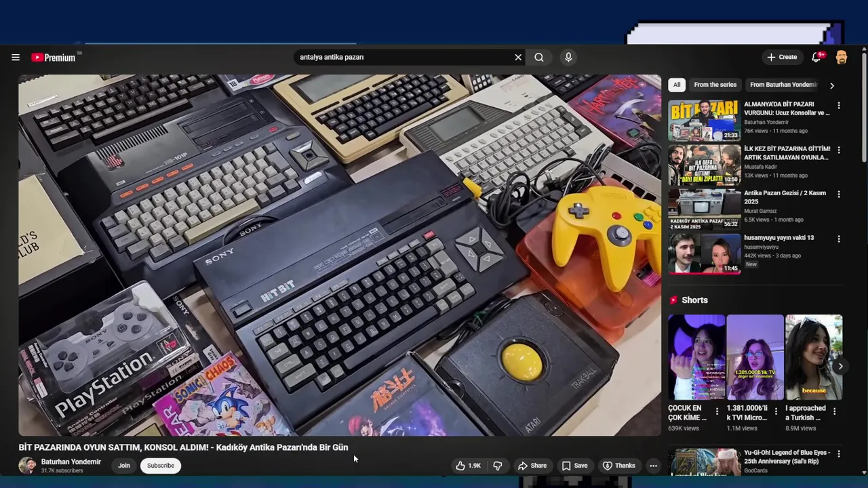Open I approached a Turkish short

pos(814,357)
